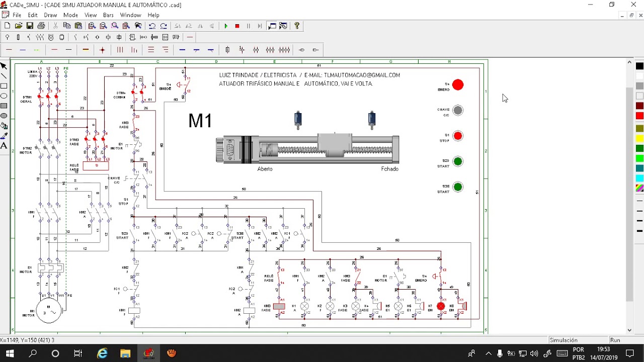This screenshot has height=362, width=644.
Task: Open the Draw menu
Action: click(50, 15)
